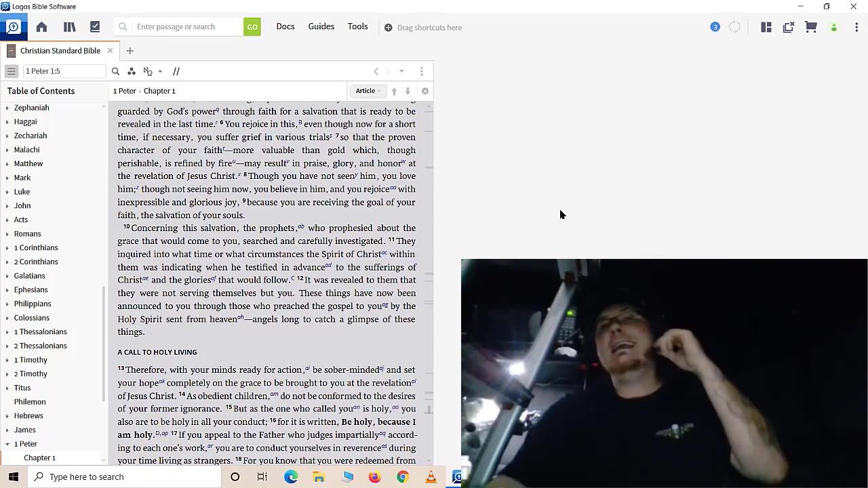Expand Matthew in the table of contents

[x=7, y=164]
